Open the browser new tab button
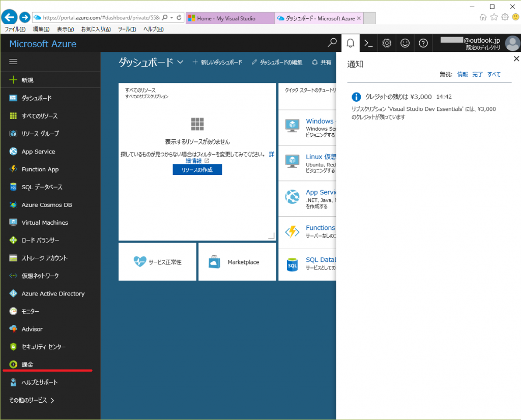Image resolution: width=521 pixels, height=420 pixels. pyautogui.click(x=369, y=18)
